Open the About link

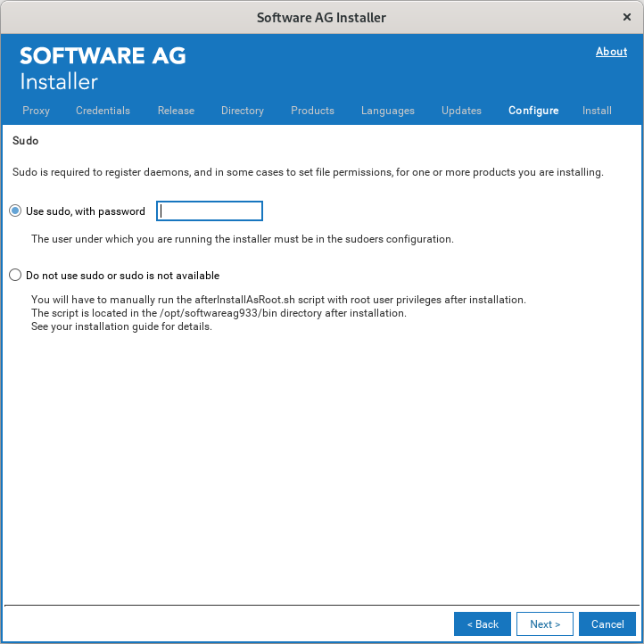611,52
